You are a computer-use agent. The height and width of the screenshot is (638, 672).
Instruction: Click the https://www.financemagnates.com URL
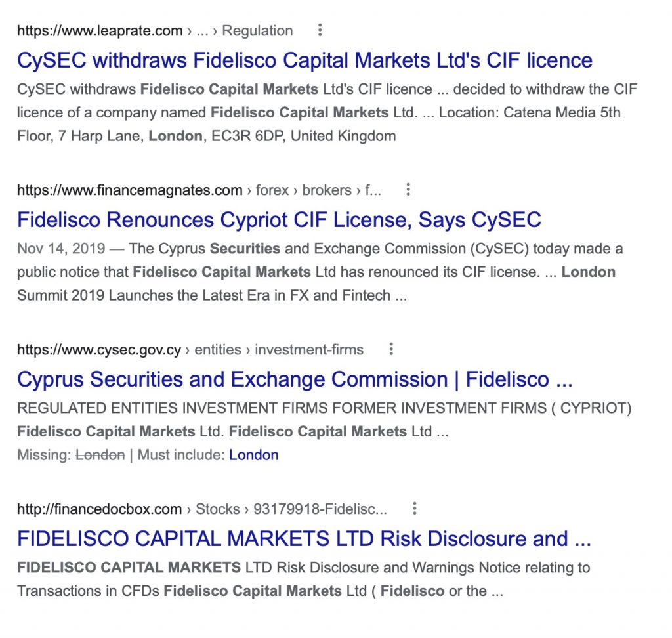pos(130,190)
